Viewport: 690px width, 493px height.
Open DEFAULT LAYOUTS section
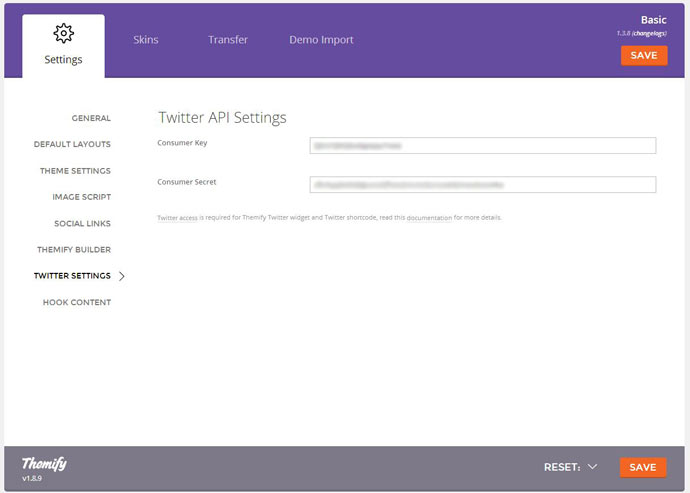click(72, 144)
